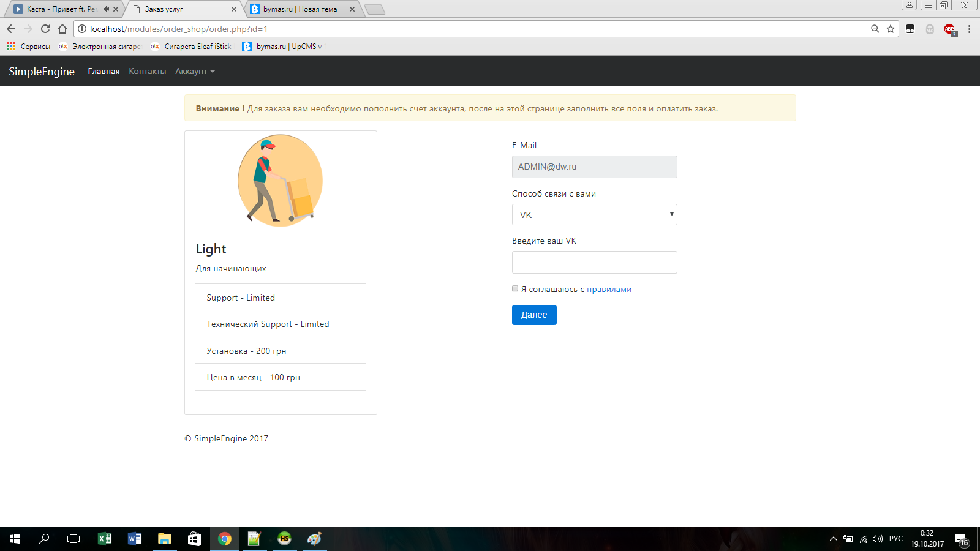Launch Word from the taskbar
Screen dimensions: 980x551
coord(134,539)
